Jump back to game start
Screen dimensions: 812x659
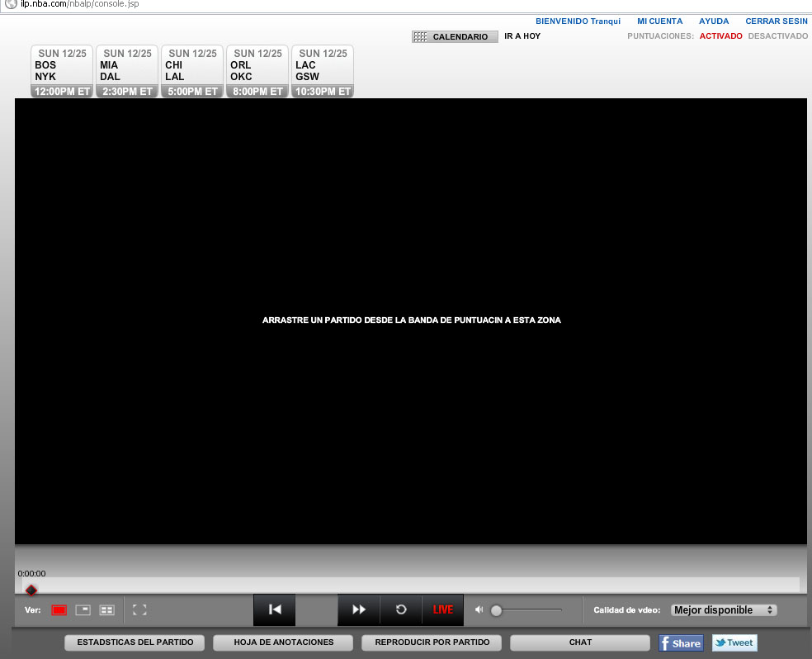click(x=275, y=609)
